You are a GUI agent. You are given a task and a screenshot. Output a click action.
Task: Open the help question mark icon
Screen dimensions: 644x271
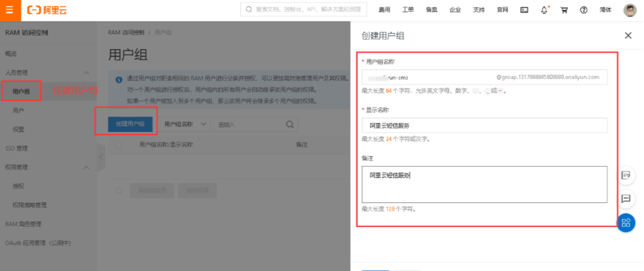[584, 10]
